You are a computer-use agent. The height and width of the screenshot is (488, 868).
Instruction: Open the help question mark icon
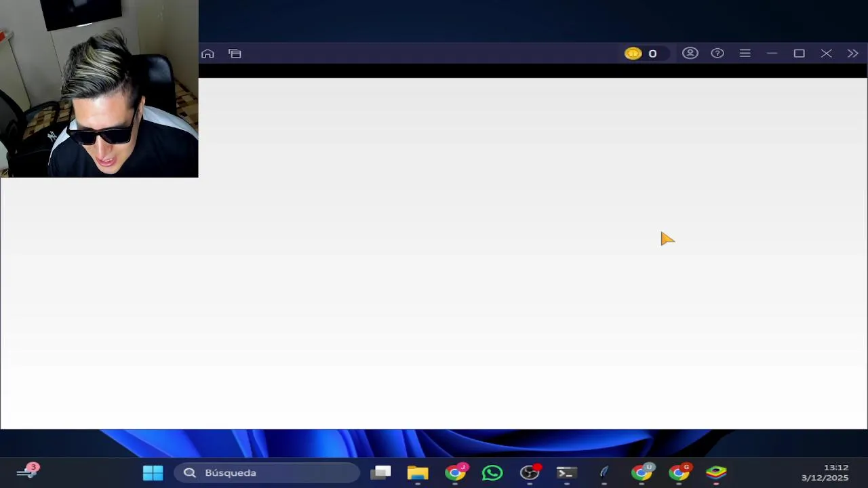coord(717,53)
